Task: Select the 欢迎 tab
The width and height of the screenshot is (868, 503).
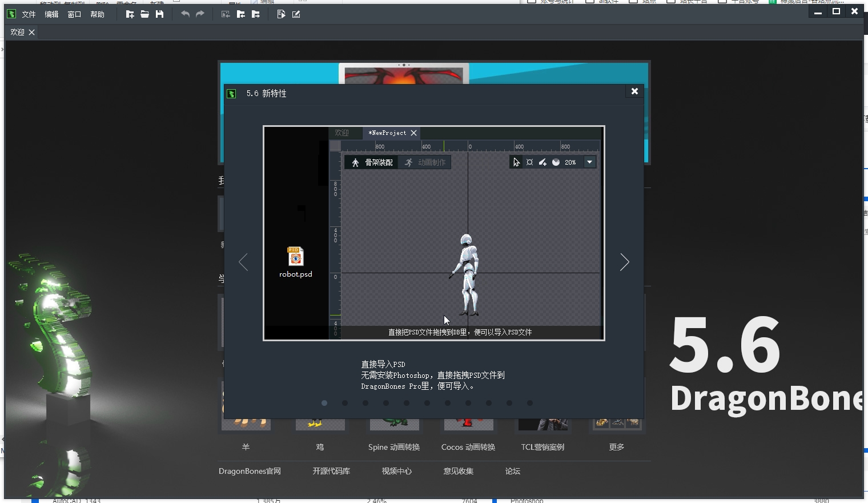Action: click(x=18, y=32)
